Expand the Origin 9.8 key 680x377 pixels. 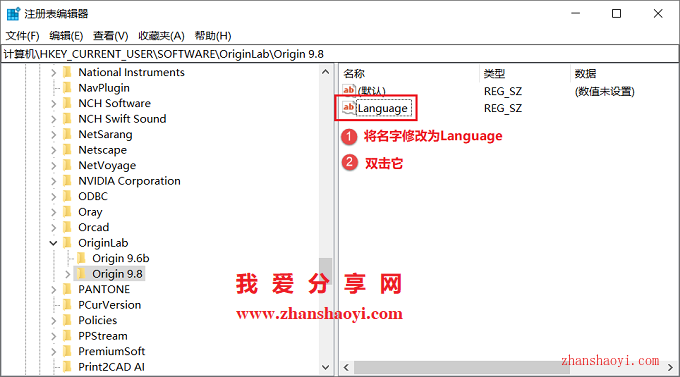pyautogui.click(x=67, y=274)
